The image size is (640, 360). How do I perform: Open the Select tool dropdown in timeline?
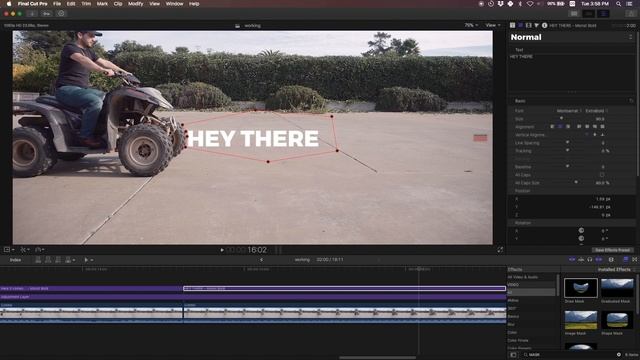(88, 260)
